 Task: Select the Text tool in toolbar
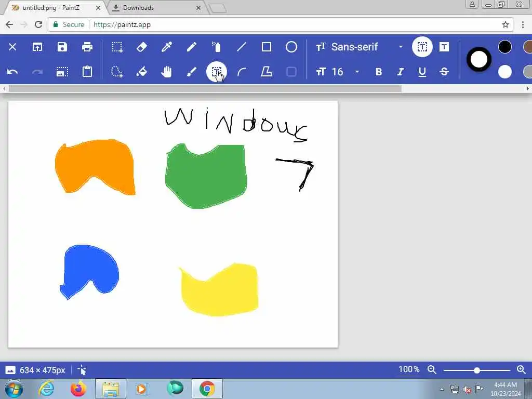coord(217,72)
